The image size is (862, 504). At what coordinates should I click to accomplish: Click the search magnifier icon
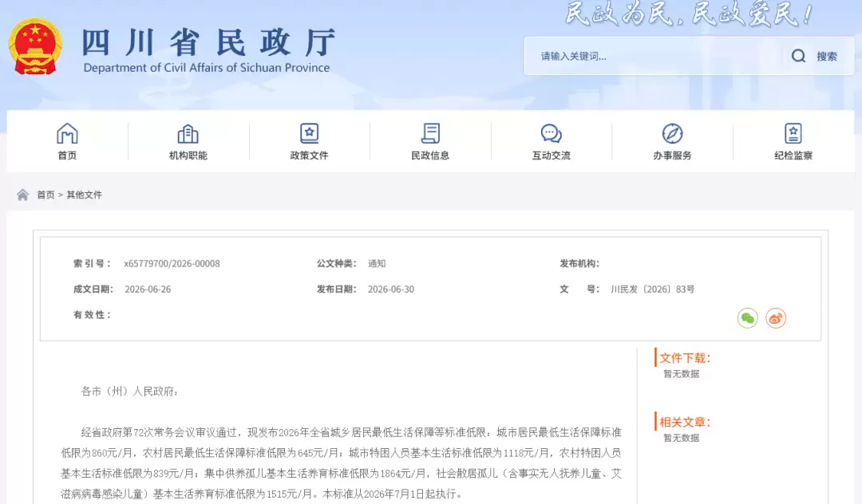click(798, 56)
